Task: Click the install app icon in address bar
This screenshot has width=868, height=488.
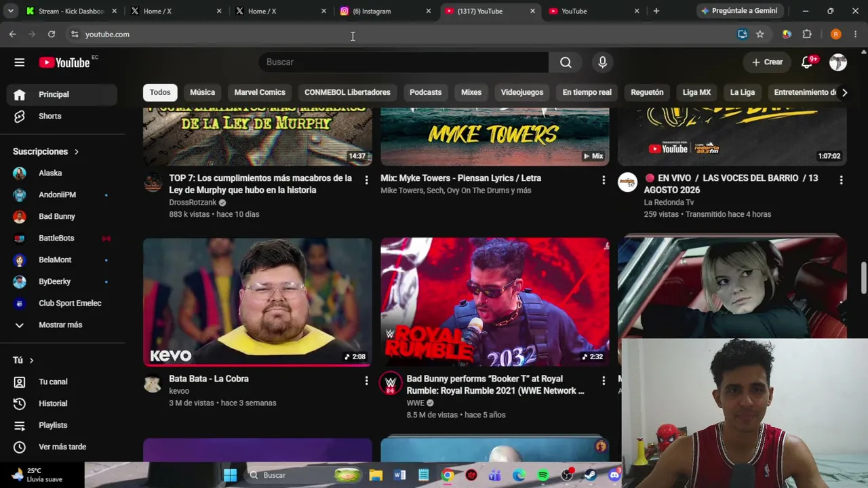Action: [x=743, y=34]
